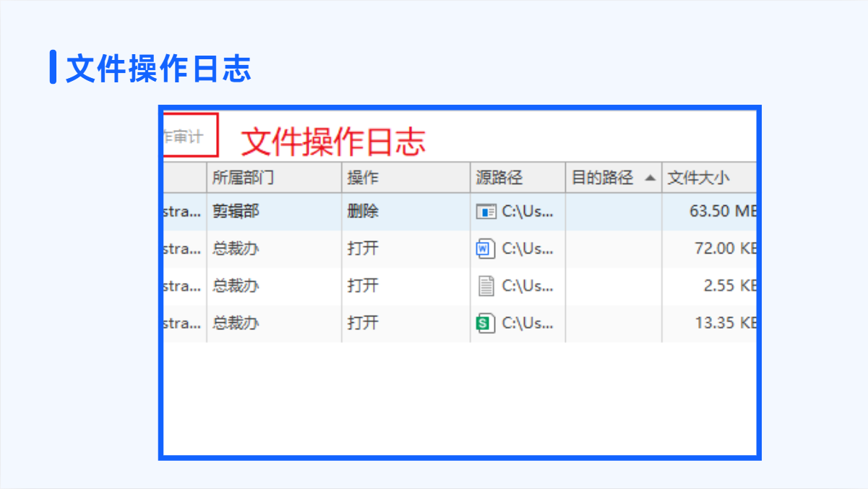
Task: Select the 源路径 column header
Action: 499,178
